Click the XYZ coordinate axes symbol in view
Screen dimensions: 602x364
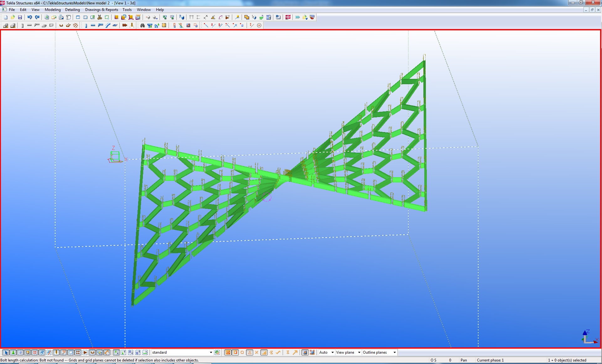[589, 337]
